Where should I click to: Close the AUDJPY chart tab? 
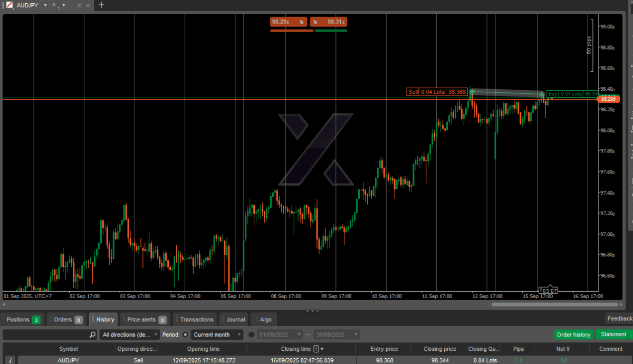88,5
